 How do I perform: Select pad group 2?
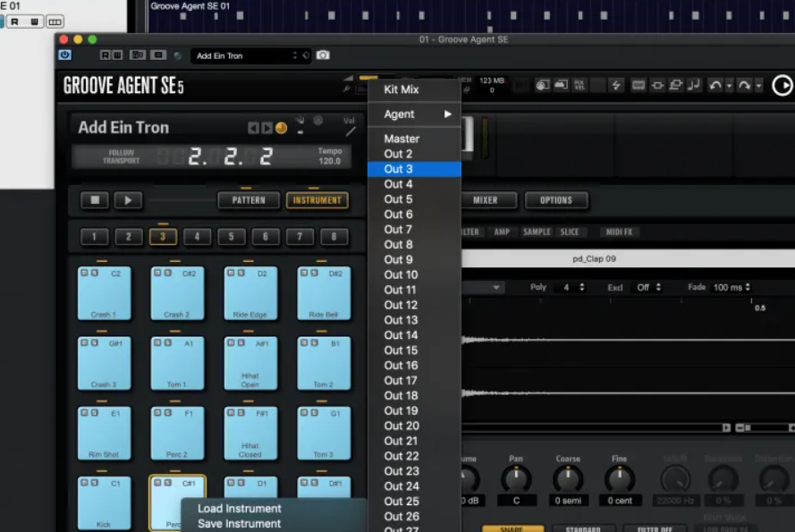pyautogui.click(x=128, y=236)
